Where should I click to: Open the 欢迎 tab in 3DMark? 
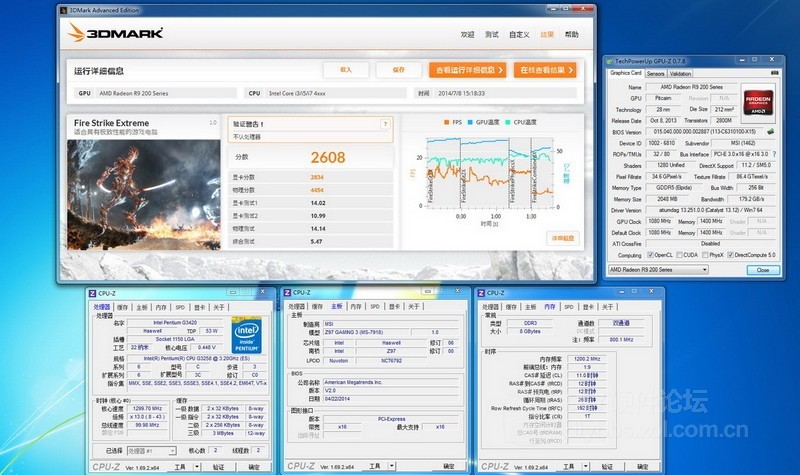[467, 34]
